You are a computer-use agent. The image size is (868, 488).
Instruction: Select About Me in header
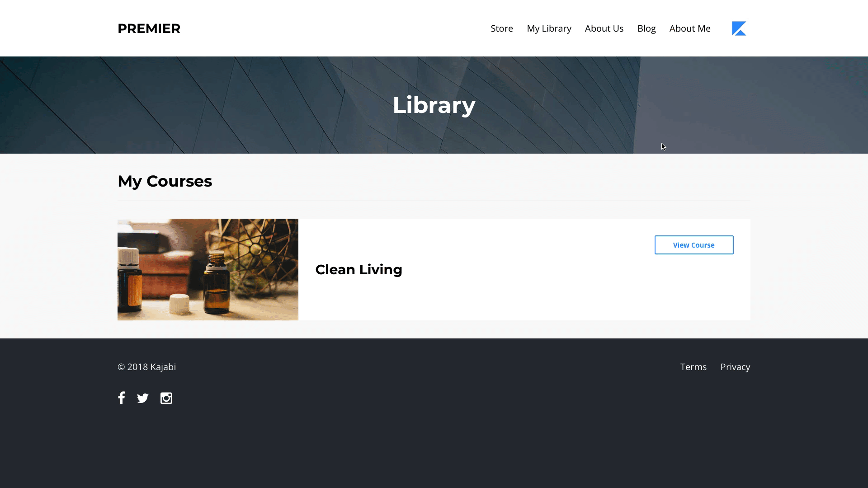689,28
